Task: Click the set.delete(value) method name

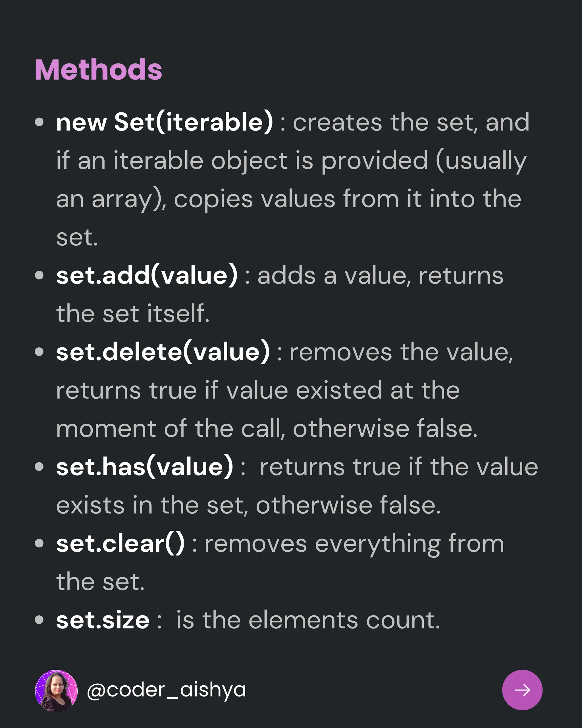Action: point(163,352)
